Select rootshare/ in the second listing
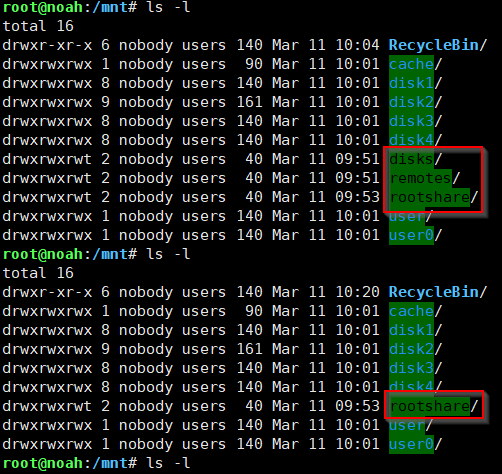The width and height of the screenshot is (502, 474). 433,406
